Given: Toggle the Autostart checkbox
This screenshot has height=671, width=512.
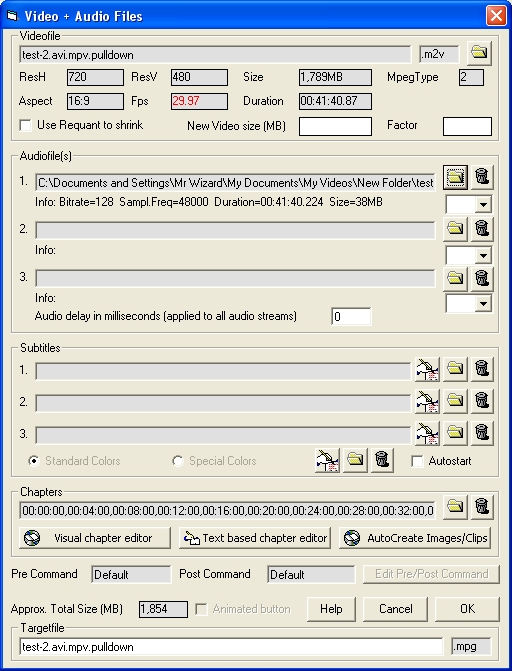Looking at the screenshot, I should [417, 461].
